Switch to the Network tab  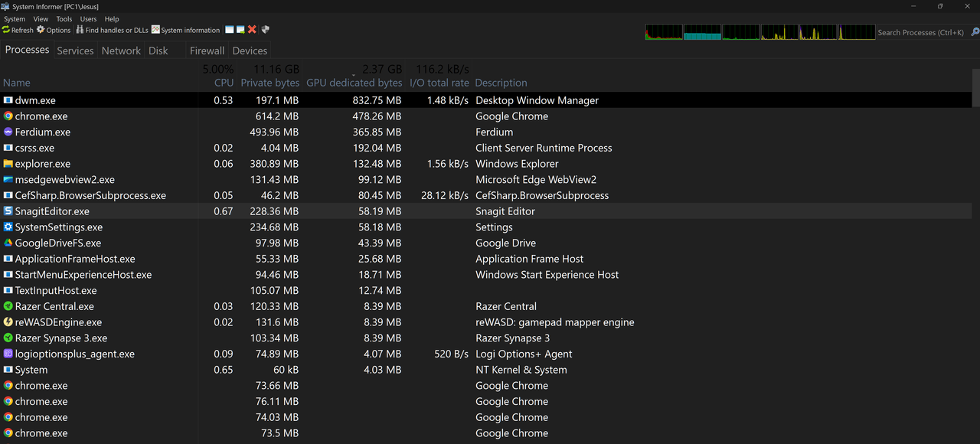(121, 51)
